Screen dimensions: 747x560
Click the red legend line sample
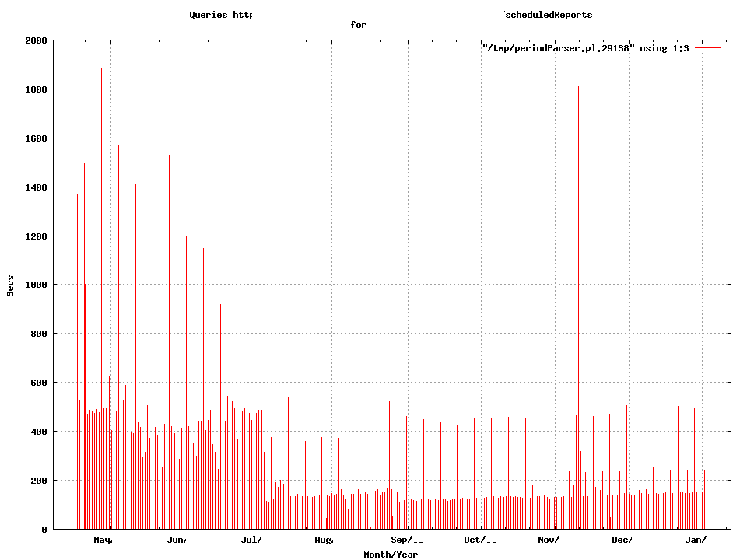pyautogui.click(x=707, y=48)
